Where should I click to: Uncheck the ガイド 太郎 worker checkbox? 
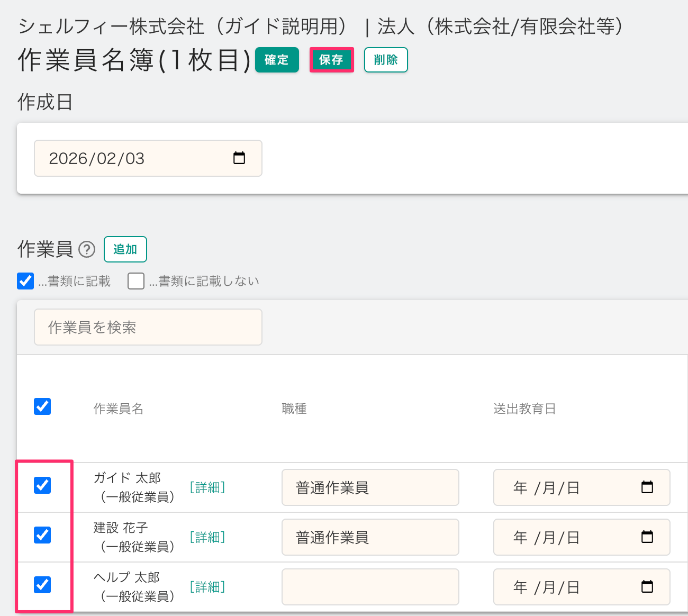42,485
